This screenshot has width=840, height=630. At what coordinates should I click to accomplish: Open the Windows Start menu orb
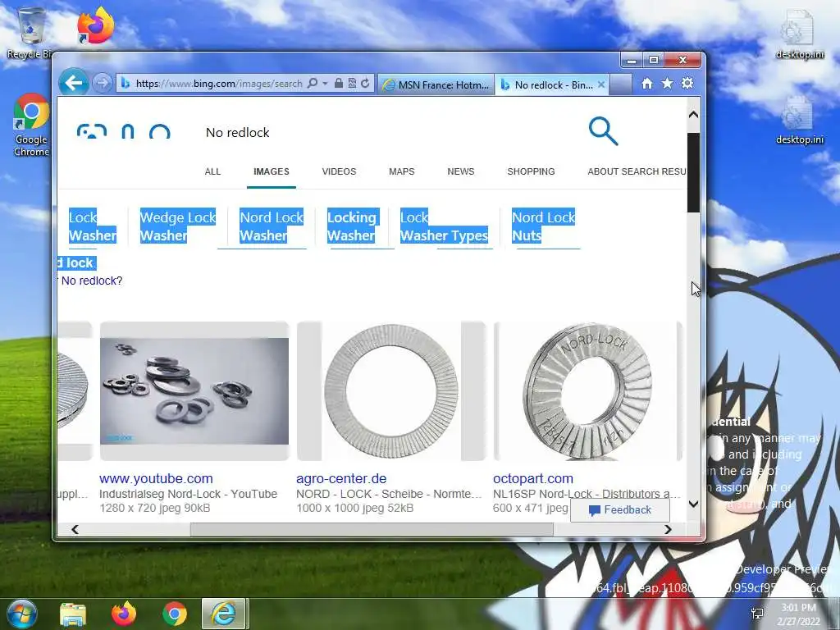[x=22, y=614]
